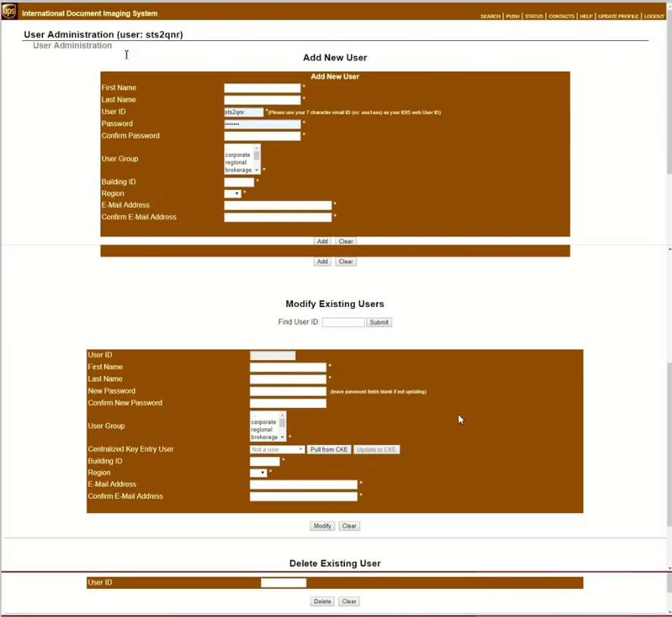Click the UPS logo icon
The image size is (672, 617).
pos(9,11)
